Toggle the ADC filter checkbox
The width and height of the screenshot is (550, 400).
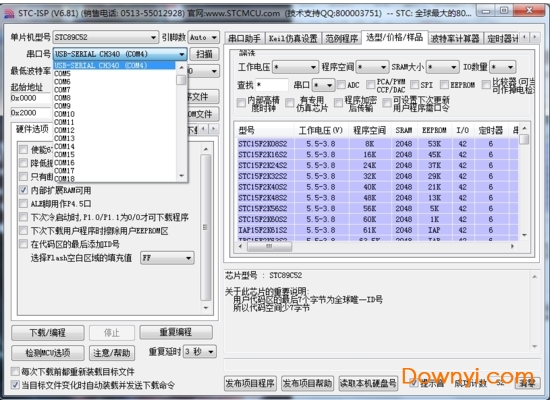[341, 85]
